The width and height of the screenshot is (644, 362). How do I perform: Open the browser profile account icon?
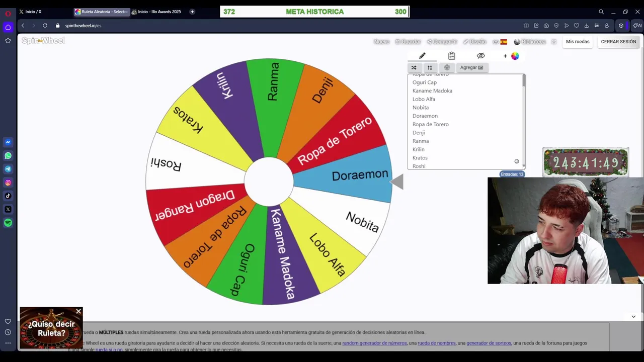click(x=607, y=26)
